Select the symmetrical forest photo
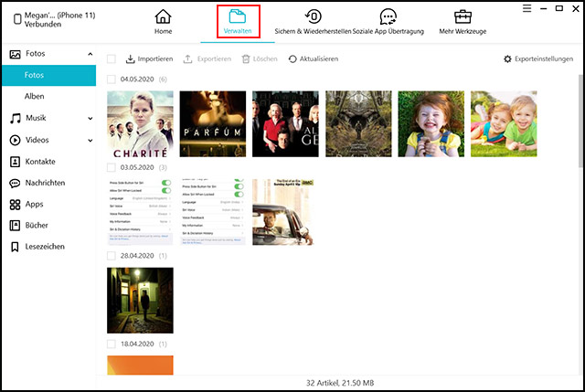 coord(358,124)
